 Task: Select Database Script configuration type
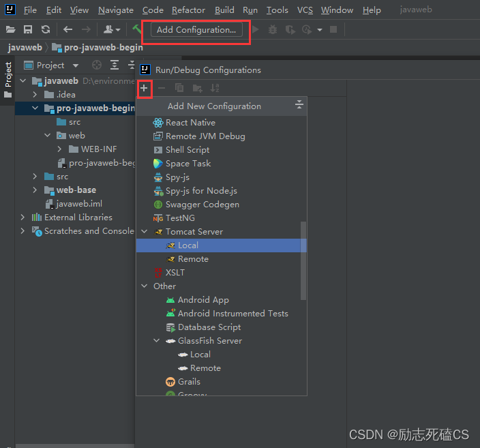coord(222,327)
